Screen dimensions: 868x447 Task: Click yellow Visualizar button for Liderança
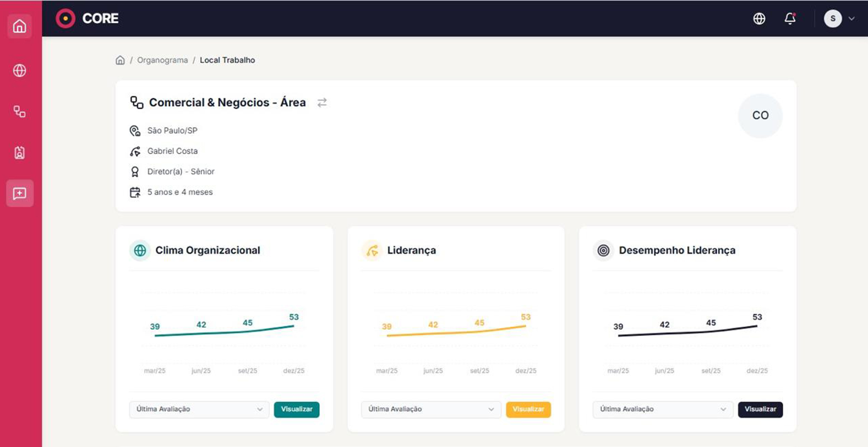[528, 409]
